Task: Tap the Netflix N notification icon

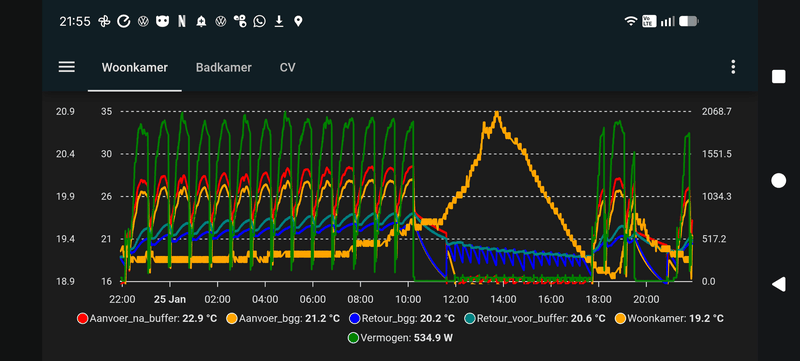Action: click(x=182, y=21)
